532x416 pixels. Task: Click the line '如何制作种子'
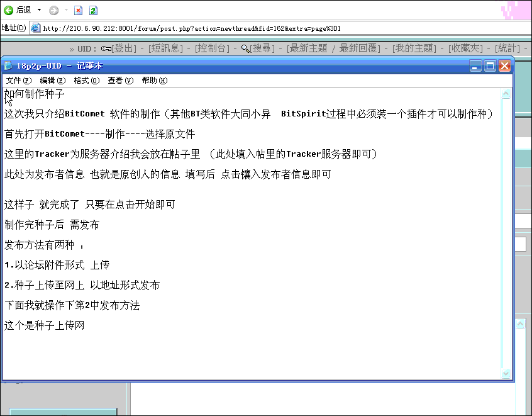(34, 94)
